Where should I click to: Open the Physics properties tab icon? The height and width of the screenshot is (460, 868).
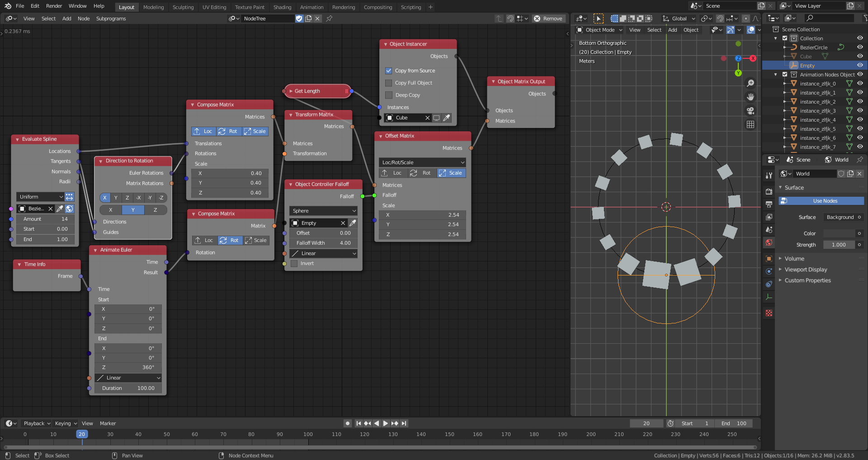click(x=769, y=271)
